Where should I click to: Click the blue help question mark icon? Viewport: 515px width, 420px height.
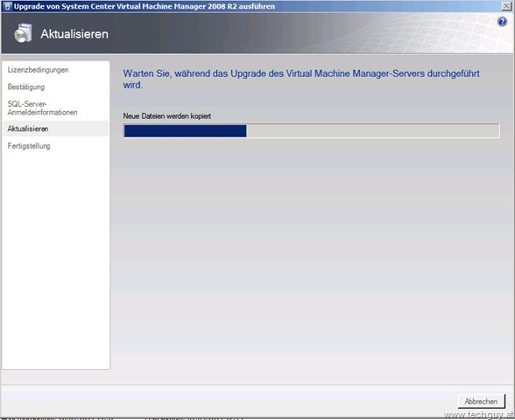pos(502,22)
